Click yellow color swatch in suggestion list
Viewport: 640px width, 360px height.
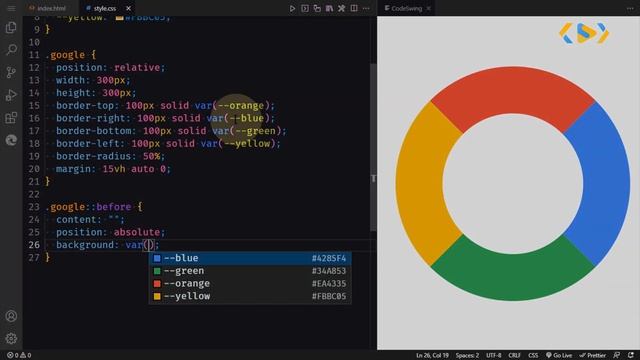157,296
